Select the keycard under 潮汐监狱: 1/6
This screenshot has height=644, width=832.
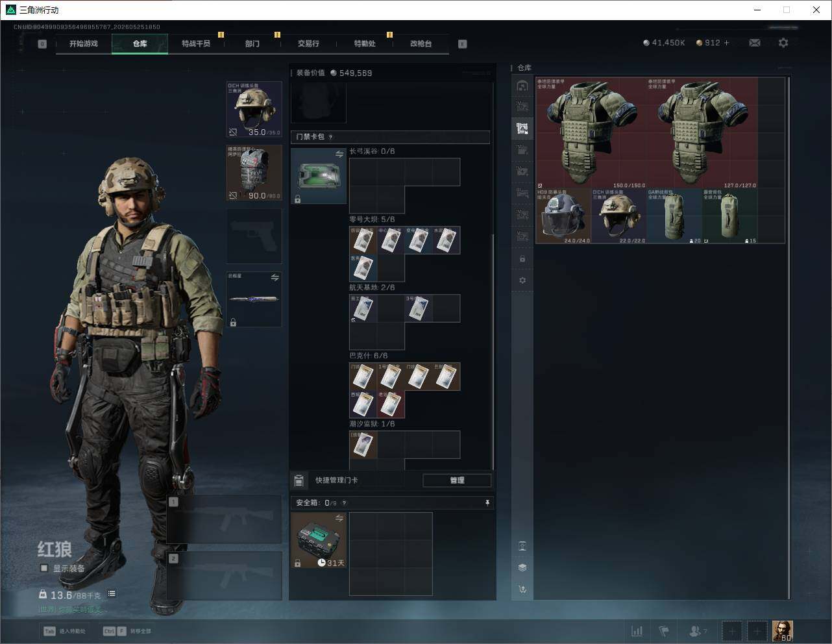pyautogui.click(x=363, y=445)
